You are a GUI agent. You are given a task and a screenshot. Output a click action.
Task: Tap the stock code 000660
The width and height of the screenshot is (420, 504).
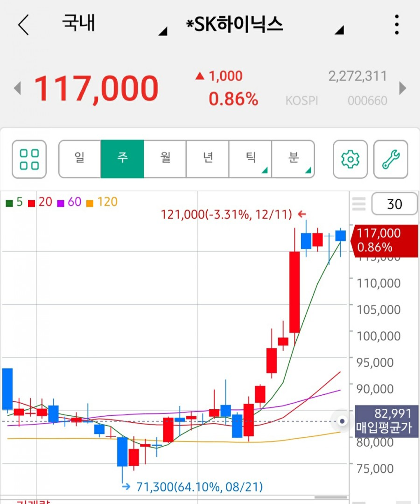367,101
